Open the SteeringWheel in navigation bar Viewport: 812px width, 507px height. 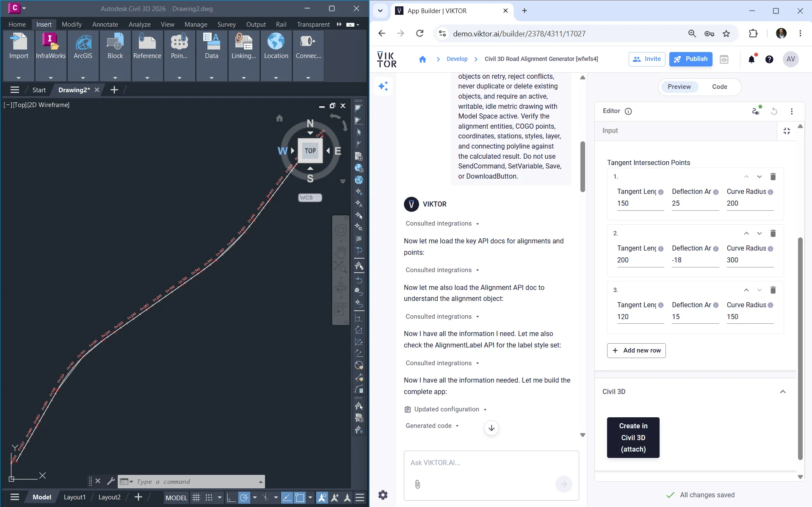click(x=341, y=230)
